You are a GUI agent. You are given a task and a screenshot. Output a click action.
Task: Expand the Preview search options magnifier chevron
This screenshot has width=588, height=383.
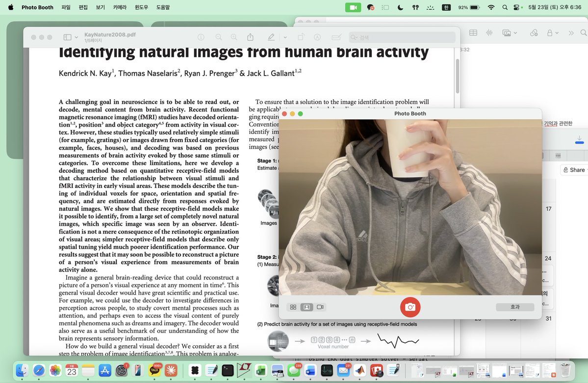tap(355, 37)
